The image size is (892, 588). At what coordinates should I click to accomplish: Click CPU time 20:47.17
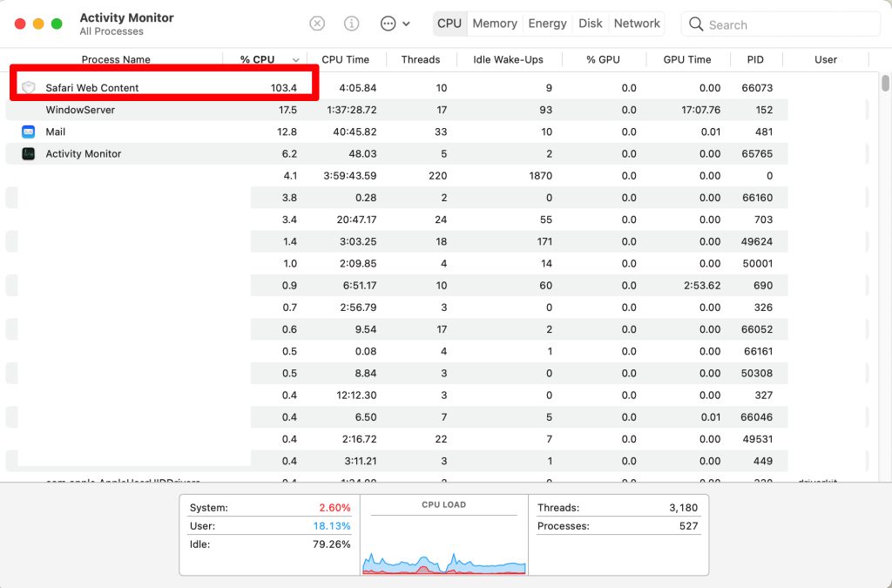[356, 220]
